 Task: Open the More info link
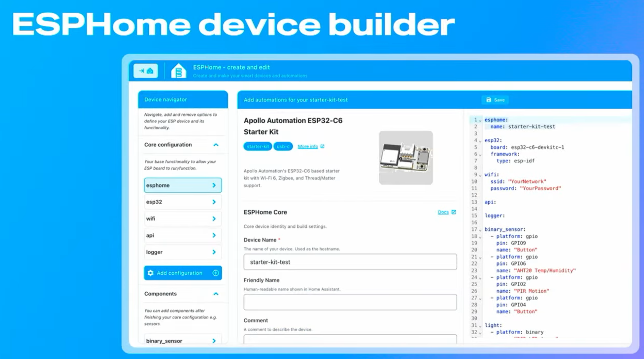click(x=308, y=146)
